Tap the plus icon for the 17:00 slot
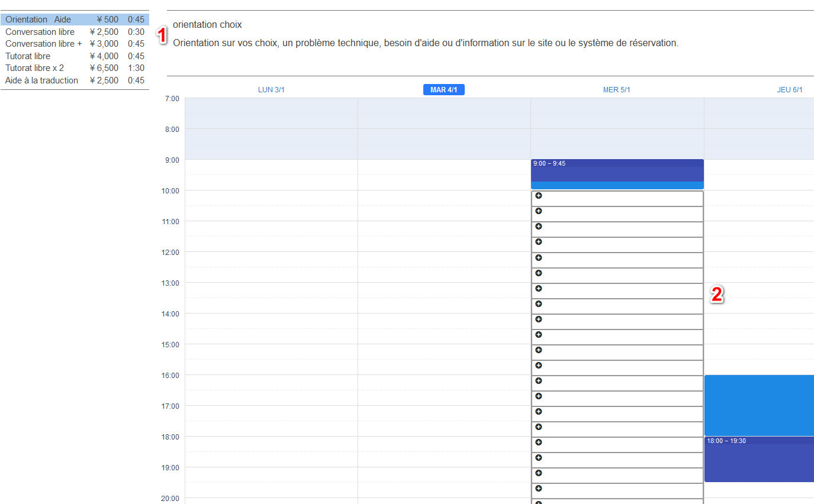 pyautogui.click(x=539, y=412)
